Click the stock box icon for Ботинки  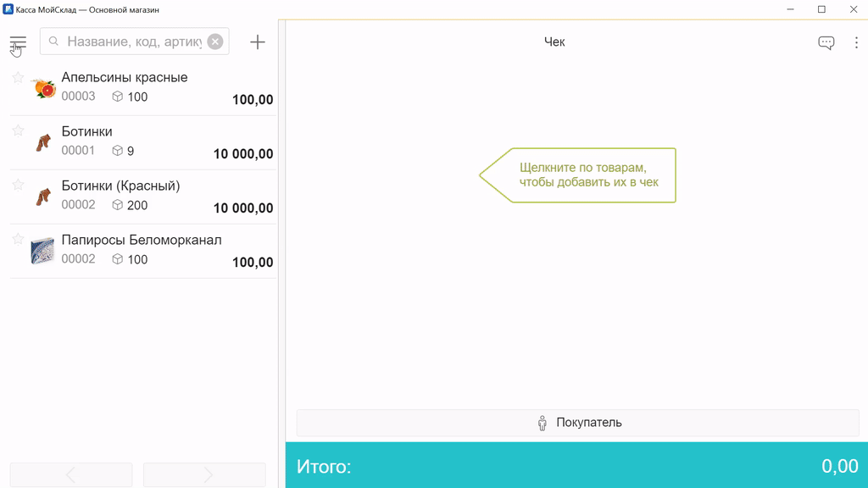pyautogui.click(x=118, y=151)
